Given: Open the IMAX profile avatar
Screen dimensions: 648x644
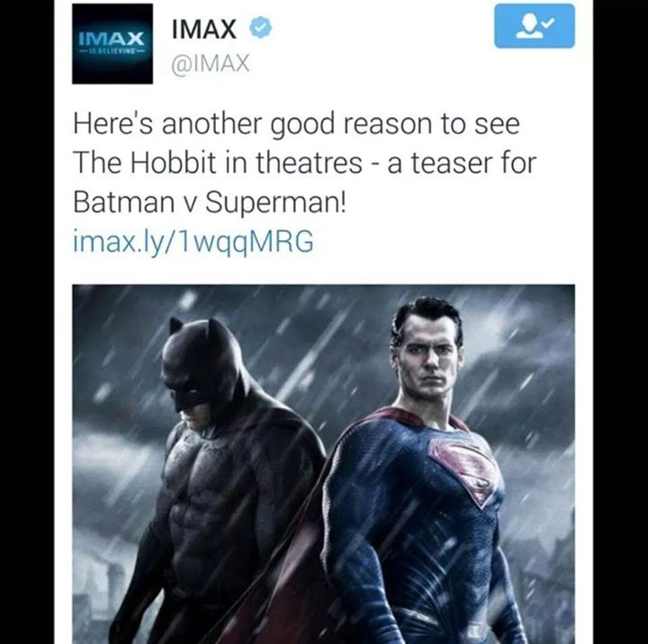Looking at the screenshot, I should (112, 44).
